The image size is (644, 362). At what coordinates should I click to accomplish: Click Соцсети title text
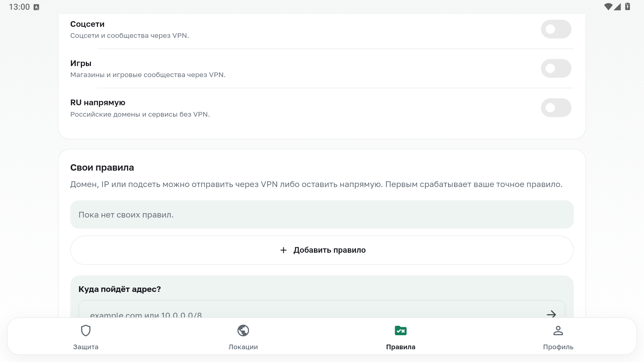coord(87,24)
